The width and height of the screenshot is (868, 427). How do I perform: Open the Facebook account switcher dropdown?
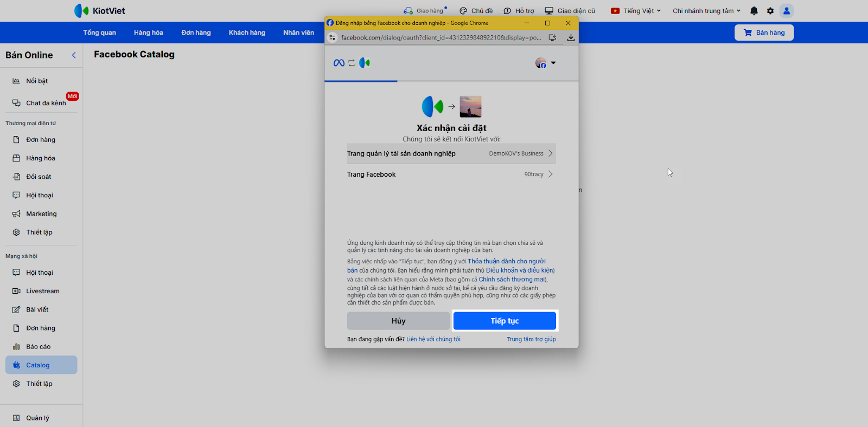pyautogui.click(x=545, y=63)
